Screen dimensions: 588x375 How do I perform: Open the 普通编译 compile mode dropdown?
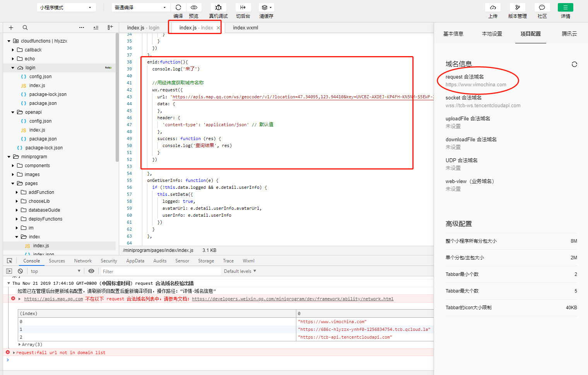(x=141, y=7)
